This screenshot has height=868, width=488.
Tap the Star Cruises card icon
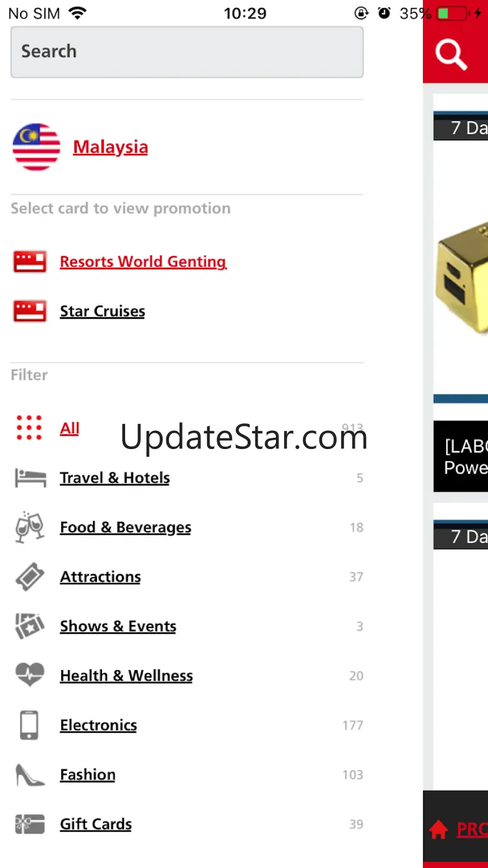pyautogui.click(x=30, y=311)
